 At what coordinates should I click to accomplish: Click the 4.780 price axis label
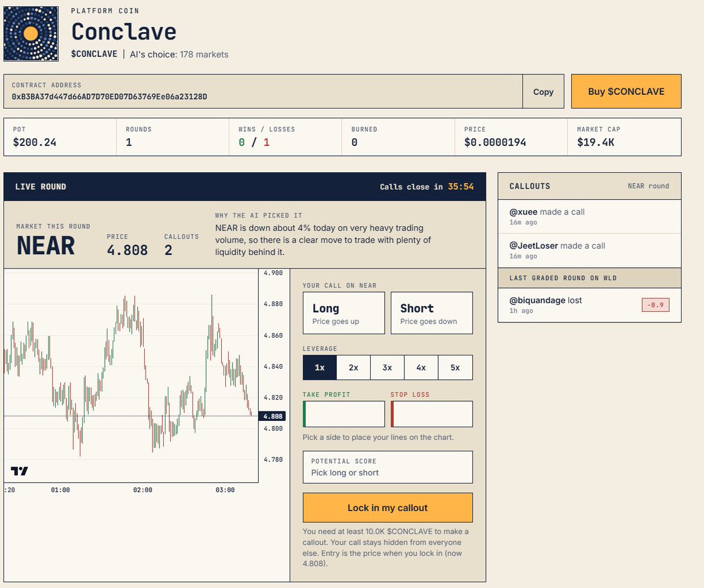pyautogui.click(x=273, y=460)
